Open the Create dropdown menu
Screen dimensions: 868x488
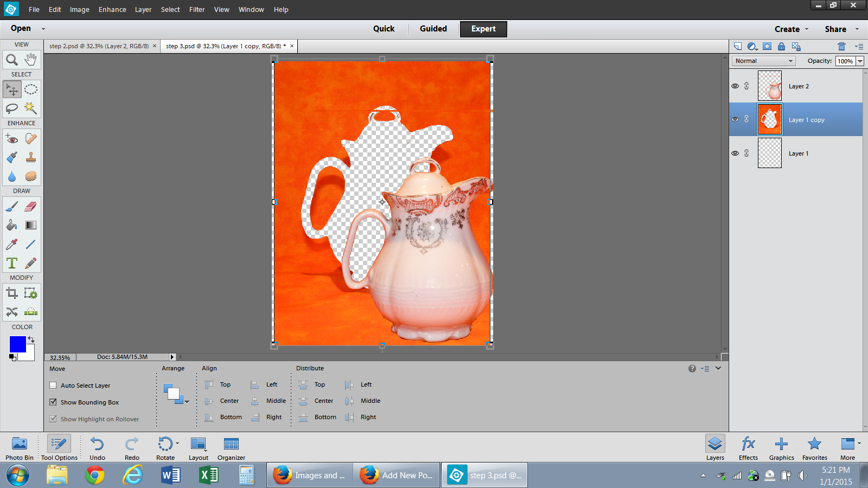[791, 29]
